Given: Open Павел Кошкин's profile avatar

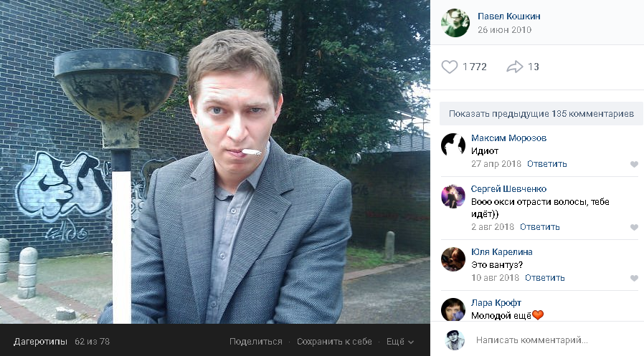Looking at the screenshot, I should coord(455,23).
